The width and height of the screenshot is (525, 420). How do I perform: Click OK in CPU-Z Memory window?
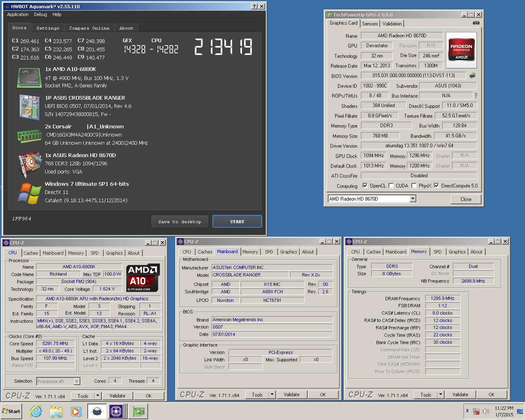[491, 395]
